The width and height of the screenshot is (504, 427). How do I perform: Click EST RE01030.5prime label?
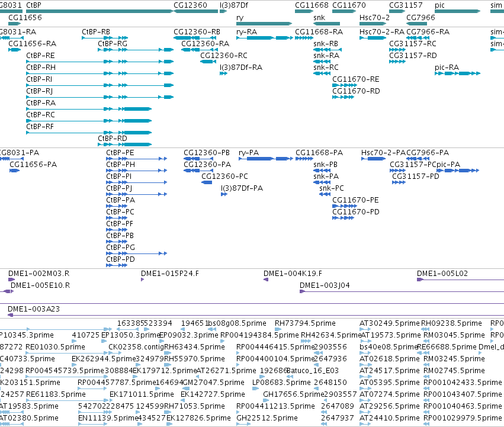point(55,347)
